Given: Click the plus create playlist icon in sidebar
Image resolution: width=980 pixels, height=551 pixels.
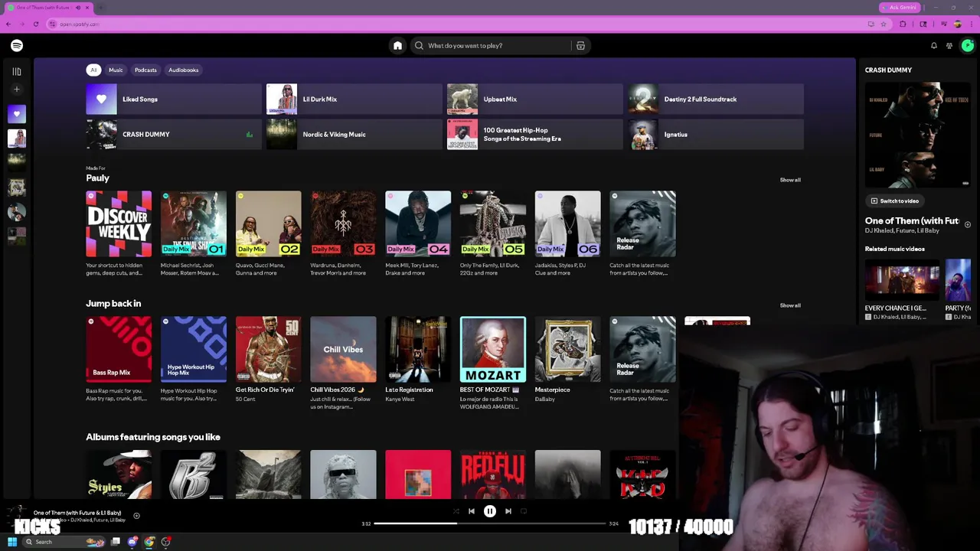Looking at the screenshot, I should 17,90.
